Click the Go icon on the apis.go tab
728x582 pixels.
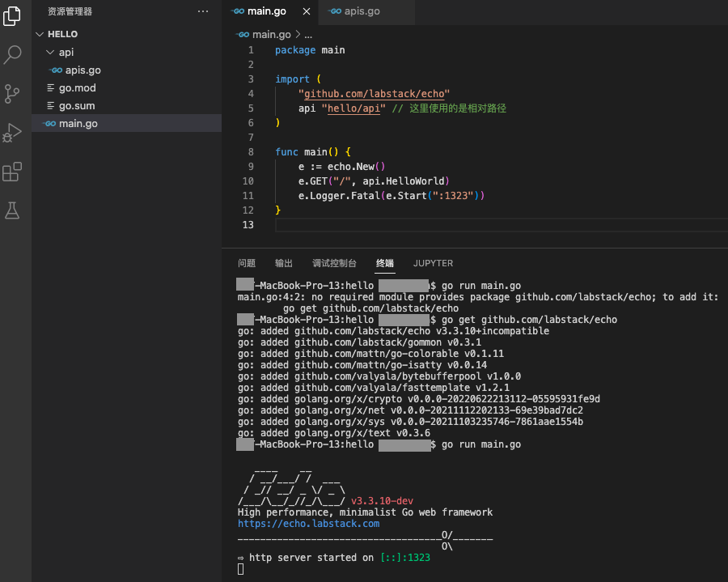[335, 11]
